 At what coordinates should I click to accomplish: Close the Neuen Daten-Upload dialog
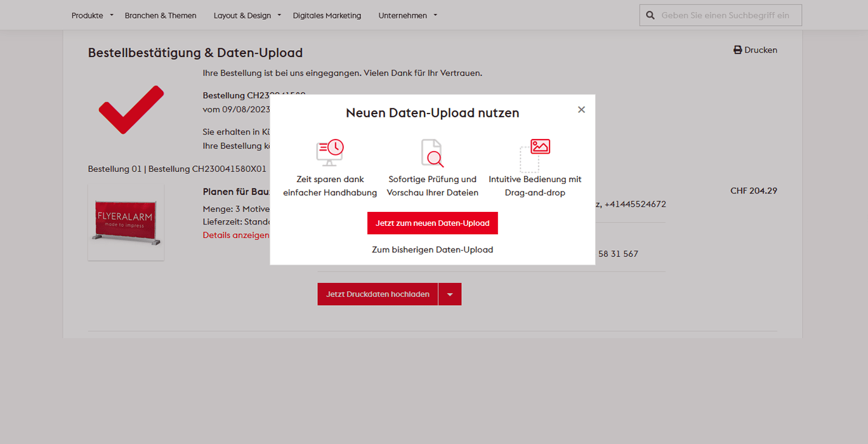point(581,110)
